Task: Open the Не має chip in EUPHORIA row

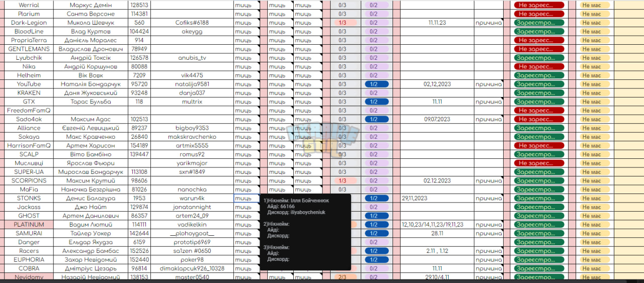Action: point(594,259)
